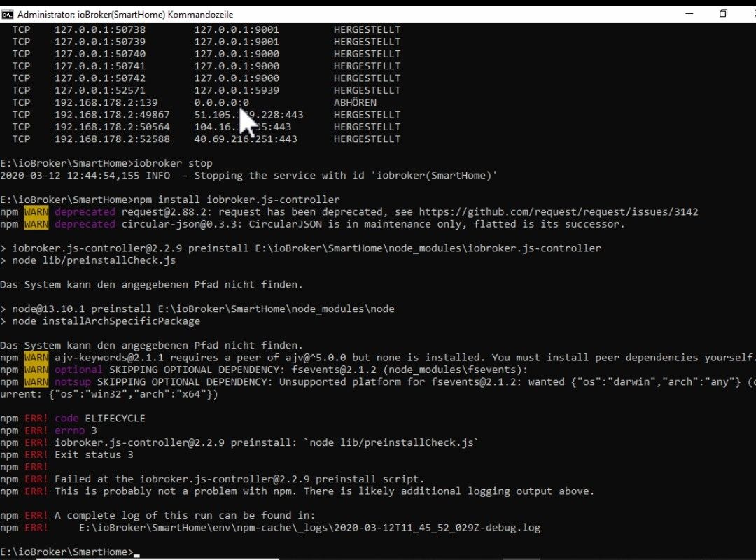Screen dimensions: 756x560
Task: Click the cmd icon in title bar
Action: (7, 15)
